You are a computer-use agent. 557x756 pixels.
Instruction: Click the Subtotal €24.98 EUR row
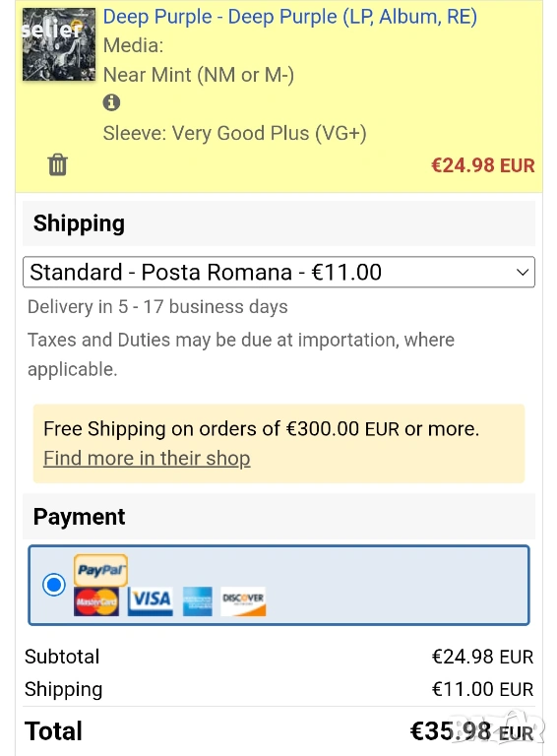pyautogui.click(x=278, y=657)
